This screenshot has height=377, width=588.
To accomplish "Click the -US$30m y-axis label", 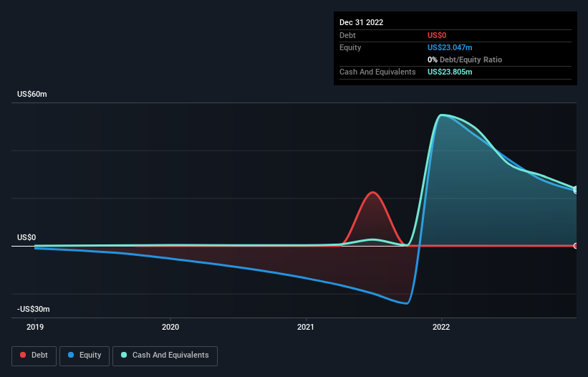I will click(34, 309).
